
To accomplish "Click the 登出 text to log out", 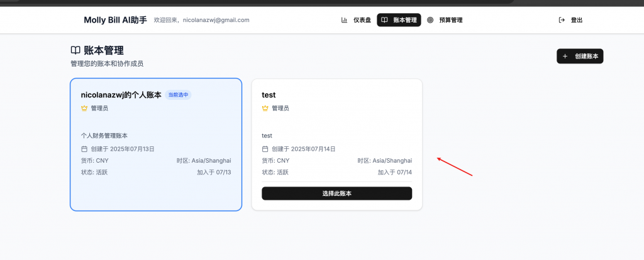I will click(577, 20).
